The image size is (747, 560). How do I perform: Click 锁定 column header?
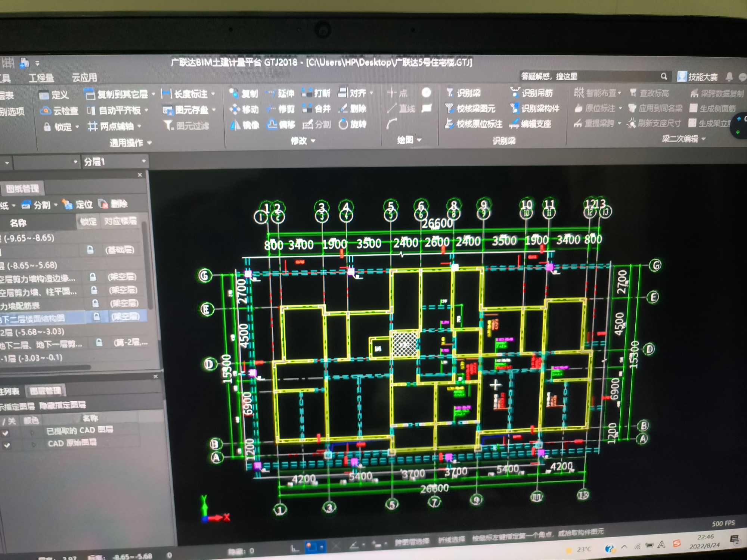pyautogui.click(x=89, y=221)
